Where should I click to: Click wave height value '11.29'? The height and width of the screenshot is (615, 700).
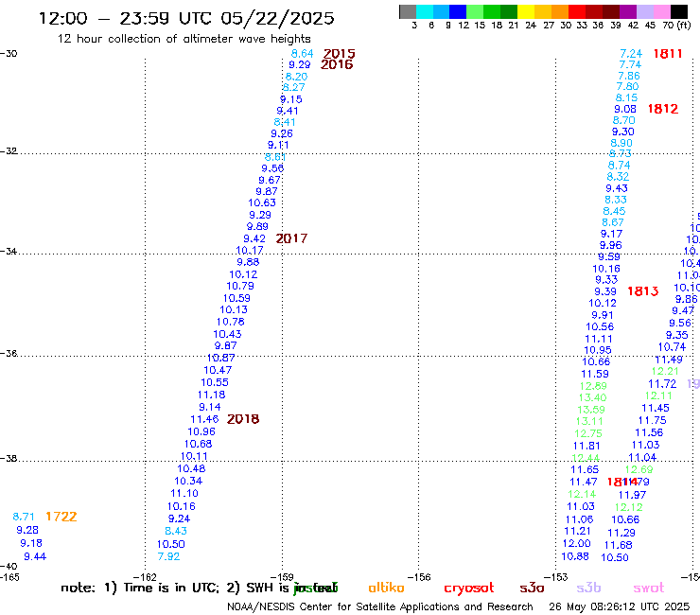(621, 533)
